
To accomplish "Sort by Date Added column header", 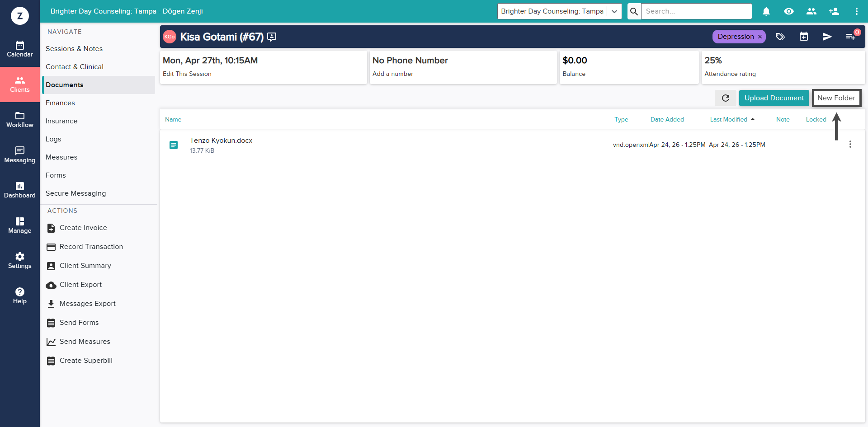I will 667,120.
